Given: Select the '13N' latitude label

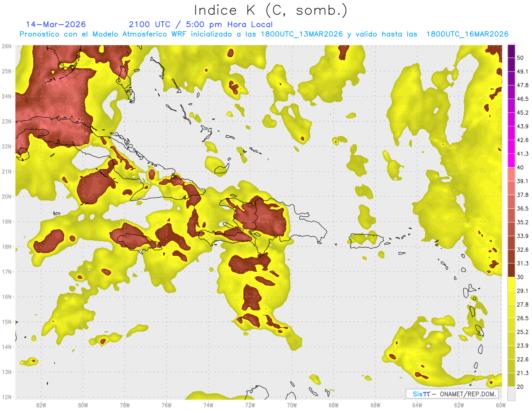Looking at the screenshot, I should click(7, 372).
